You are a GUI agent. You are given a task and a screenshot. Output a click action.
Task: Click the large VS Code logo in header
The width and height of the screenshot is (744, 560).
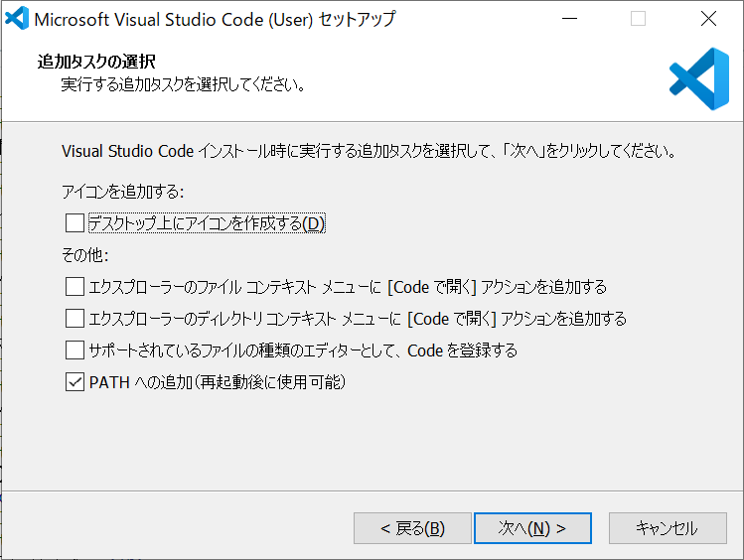[x=699, y=78]
